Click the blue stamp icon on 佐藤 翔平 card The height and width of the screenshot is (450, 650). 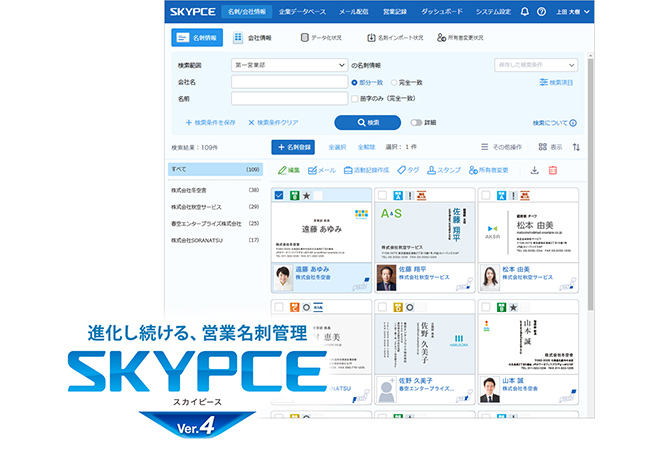point(398,196)
